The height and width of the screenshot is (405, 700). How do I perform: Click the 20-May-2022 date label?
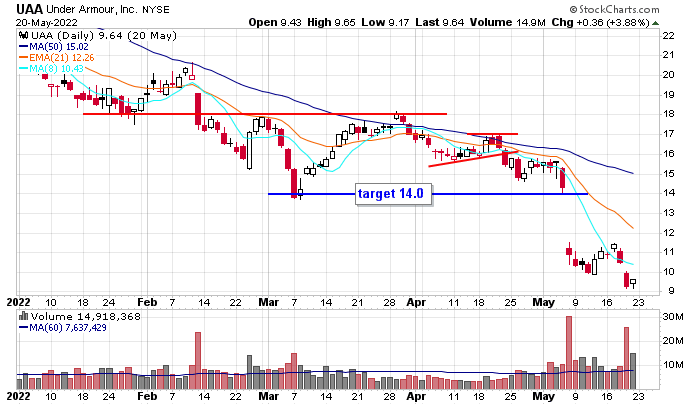click(46, 23)
